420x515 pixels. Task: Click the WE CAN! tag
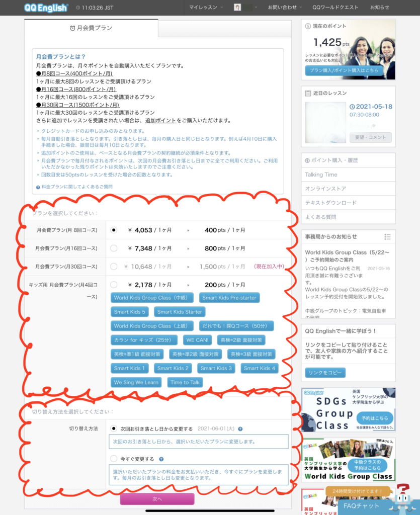[x=197, y=340]
